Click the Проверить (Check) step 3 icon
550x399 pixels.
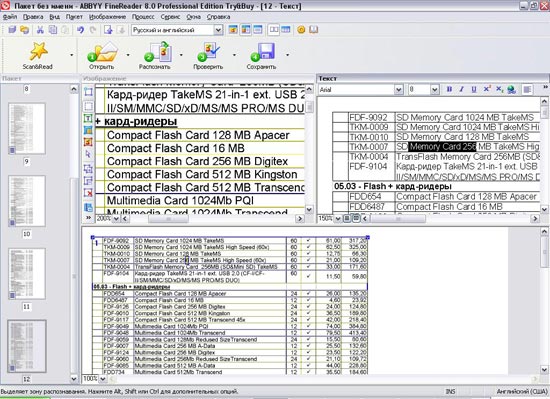[x=208, y=52]
